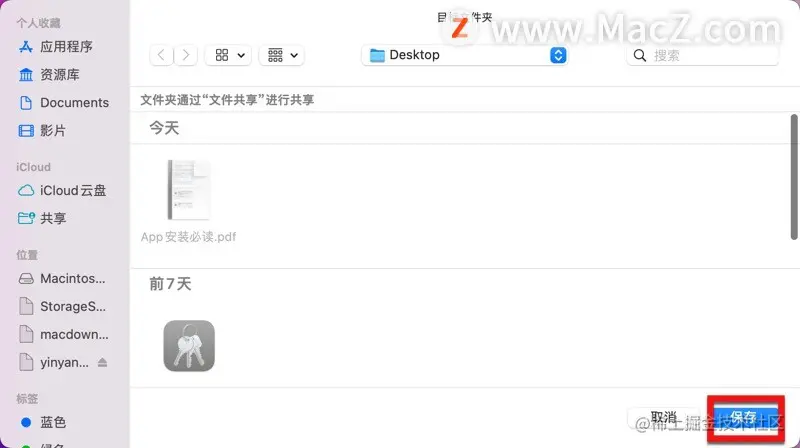Eject the yinyan... volume
This screenshot has width=800, height=448.
(103, 362)
